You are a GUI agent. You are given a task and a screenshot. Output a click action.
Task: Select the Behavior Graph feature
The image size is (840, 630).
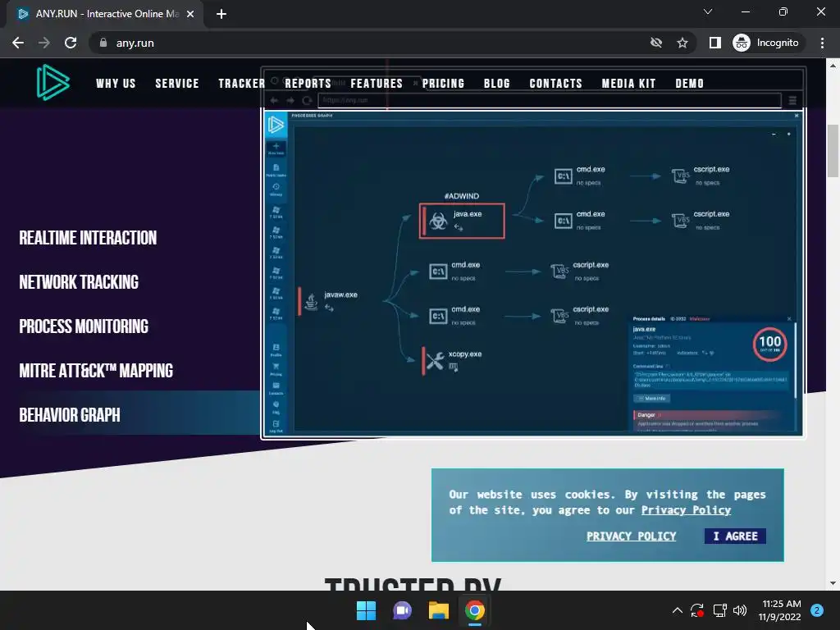(70, 415)
